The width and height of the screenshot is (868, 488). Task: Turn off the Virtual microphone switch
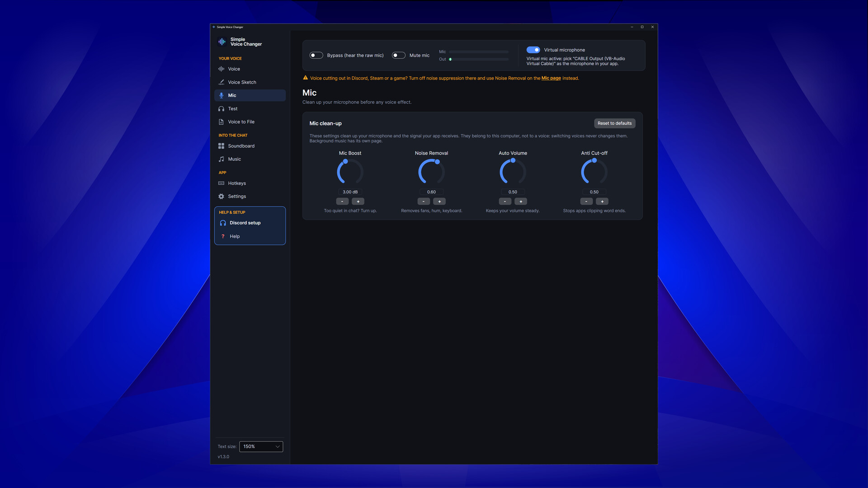tap(533, 50)
